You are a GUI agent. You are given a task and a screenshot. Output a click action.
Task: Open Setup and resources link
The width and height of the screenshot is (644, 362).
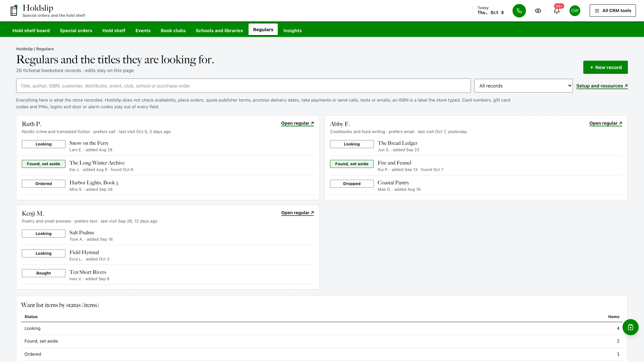point(602,86)
